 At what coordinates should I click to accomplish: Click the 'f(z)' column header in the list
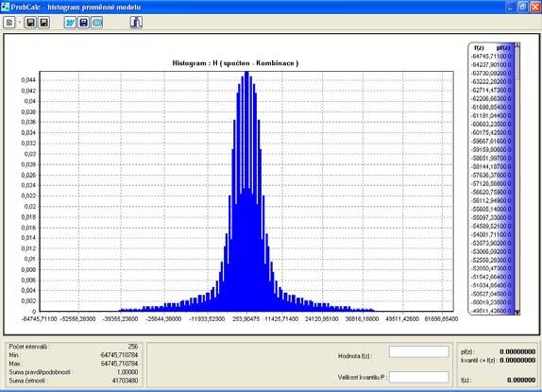tap(479, 48)
